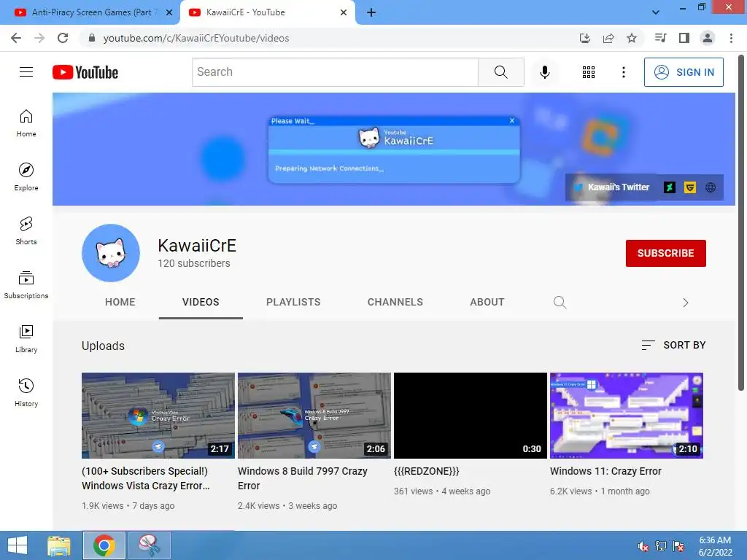Screen dimensions: 747x560
Task: Open the YouTube apps grid
Action: point(589,72)
